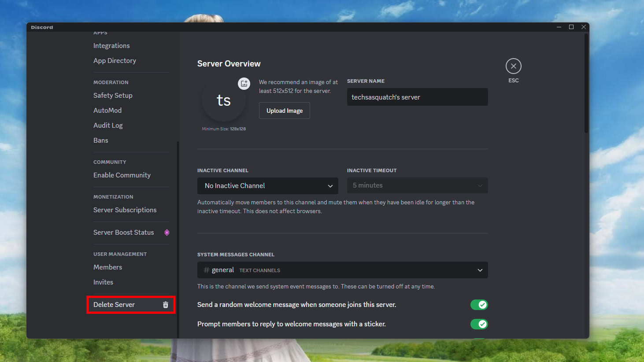Select AutoMod in the sidebar
Screen dimensions: 644x362
click(107, 111)
